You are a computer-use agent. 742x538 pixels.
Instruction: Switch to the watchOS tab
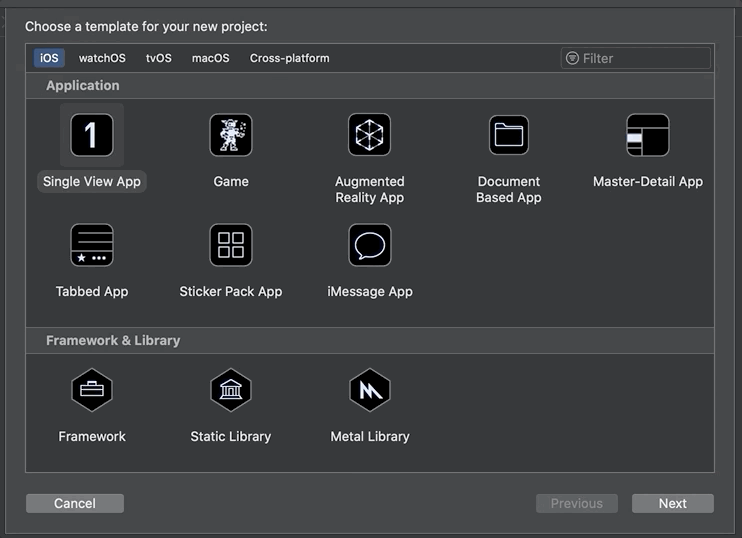click(102, 58)
